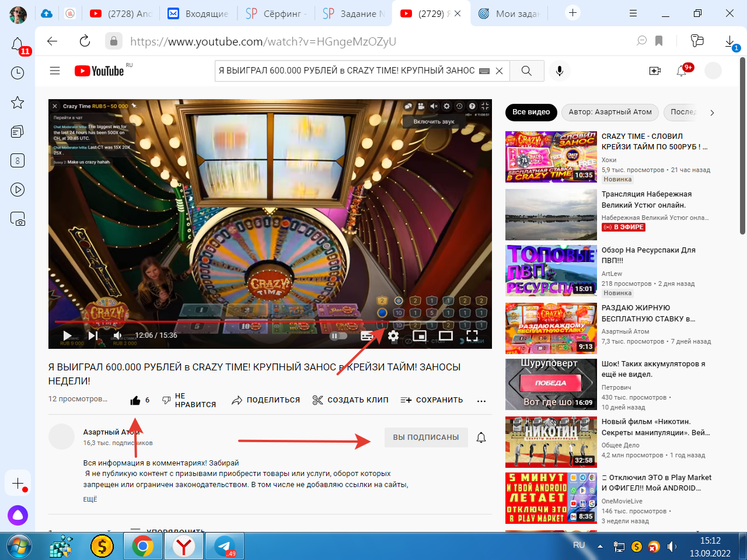Go to YouTube home via logo
Image resolution: width=747 pixels, height=560 pixels.
point(99,71)
